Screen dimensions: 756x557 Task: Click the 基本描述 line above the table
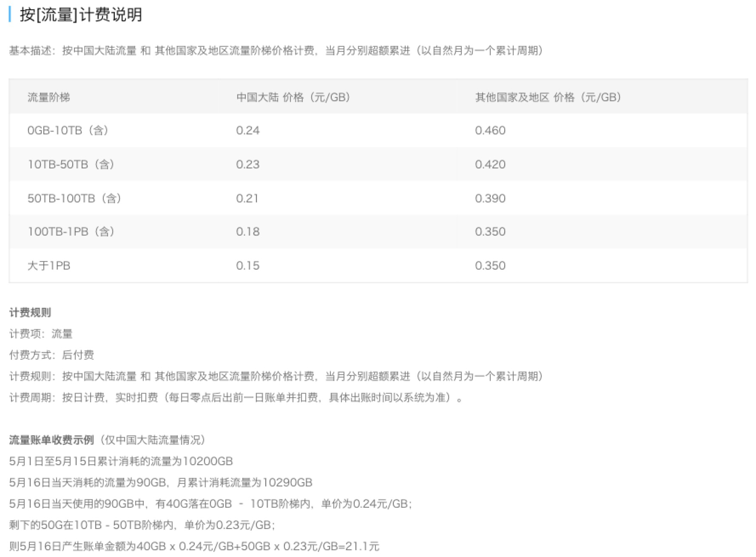coord(277,51)
